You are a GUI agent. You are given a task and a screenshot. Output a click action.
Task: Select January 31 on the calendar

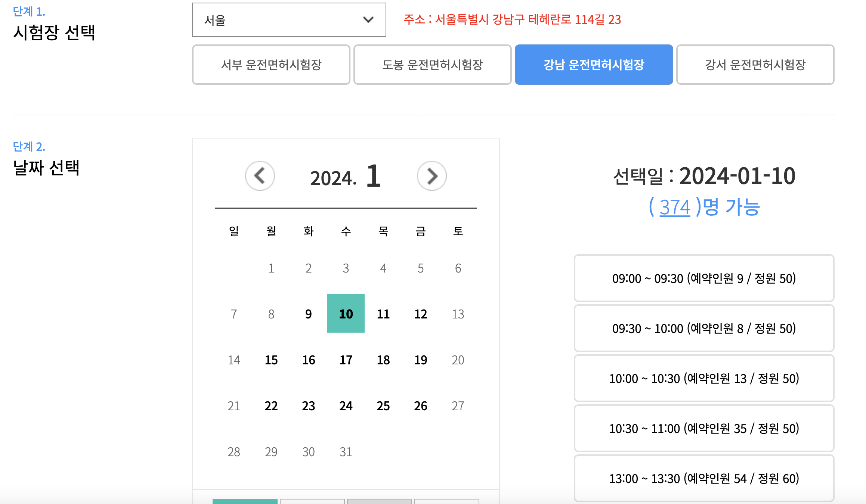click(346, 452)
